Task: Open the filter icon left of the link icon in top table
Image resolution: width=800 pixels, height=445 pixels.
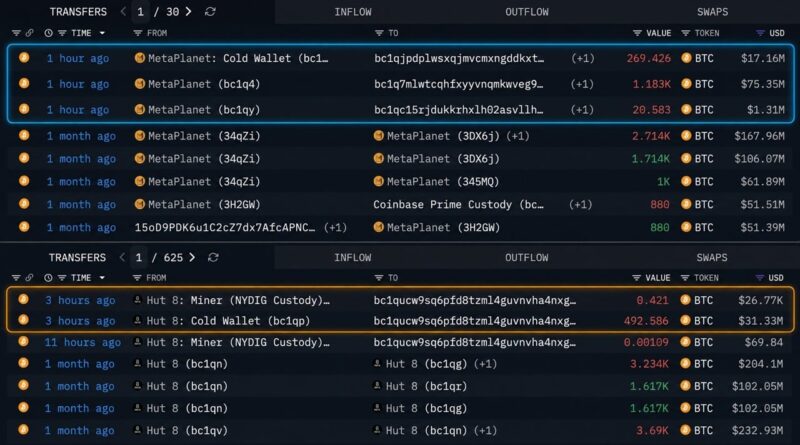Action: pyautogui.click(x=16, y=33)
